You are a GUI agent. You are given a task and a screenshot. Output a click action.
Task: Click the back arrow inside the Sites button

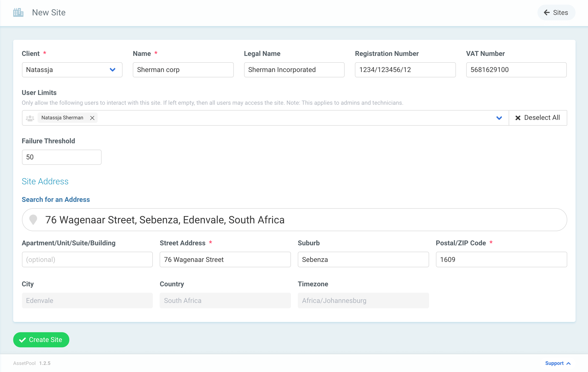click(x=547, y=12)
